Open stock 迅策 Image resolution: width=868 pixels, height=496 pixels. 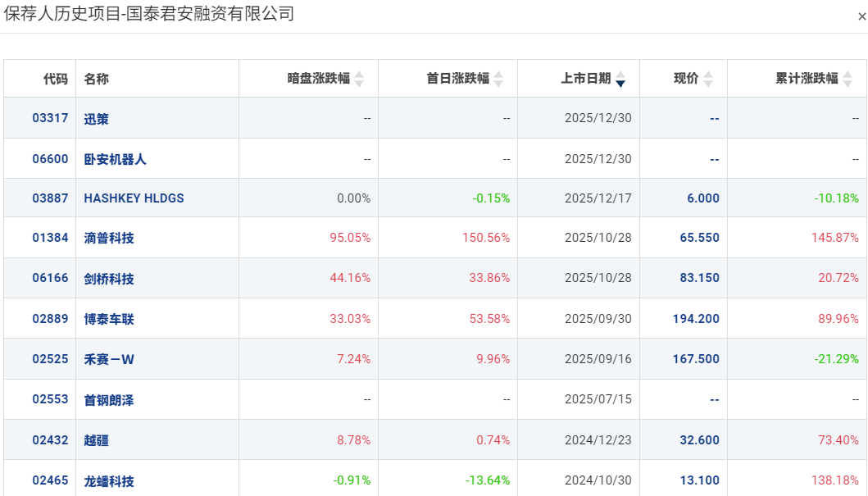97,118
